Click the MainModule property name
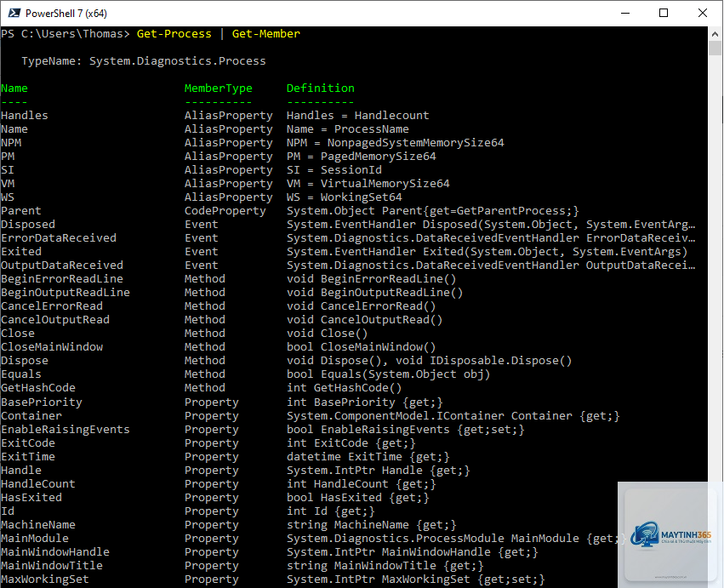Viewport: 724px width, 588px height. click(35, 539)
